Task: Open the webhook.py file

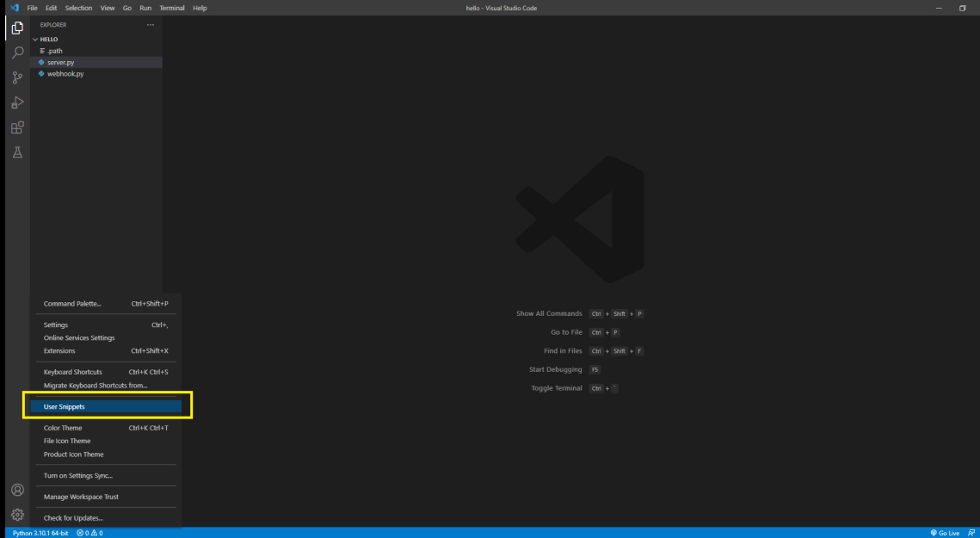Action: pyautogui.click(x=61, y=73)
